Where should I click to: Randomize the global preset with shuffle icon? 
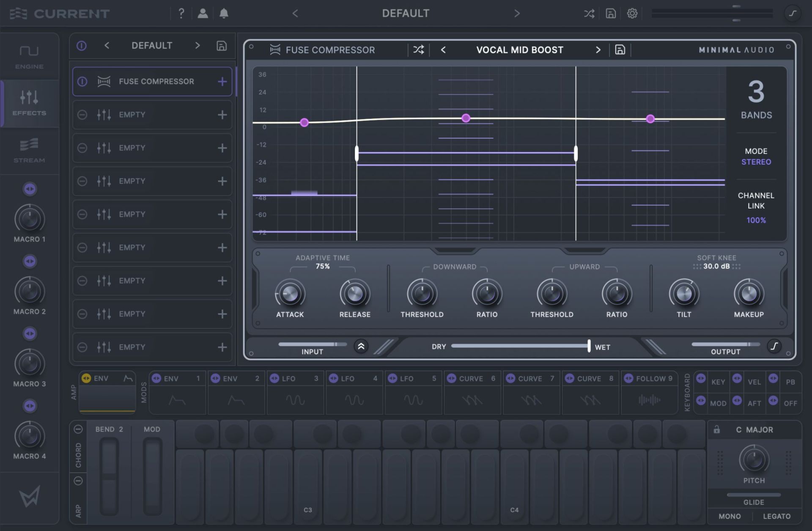point(589,14)
